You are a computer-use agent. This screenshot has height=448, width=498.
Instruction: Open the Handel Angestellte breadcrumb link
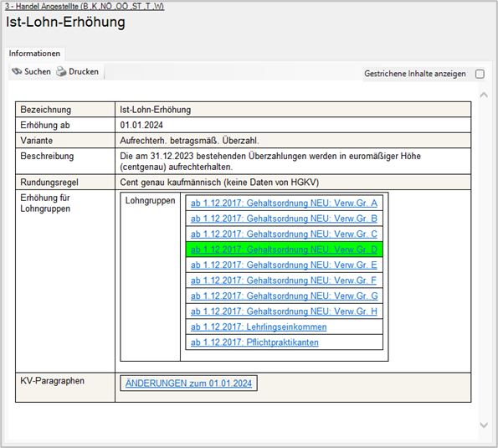pos(85,7)
